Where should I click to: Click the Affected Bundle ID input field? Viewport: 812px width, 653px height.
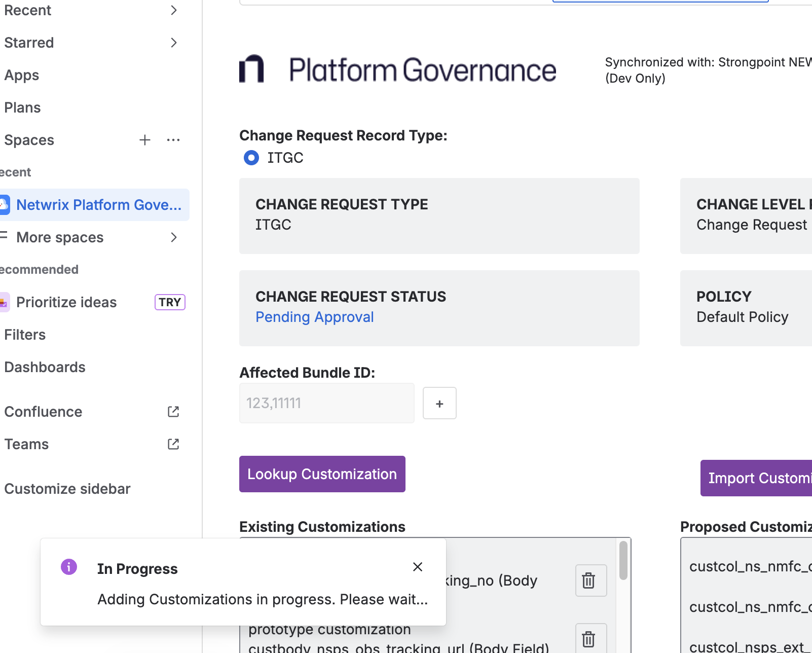click(x=326, y=403)
